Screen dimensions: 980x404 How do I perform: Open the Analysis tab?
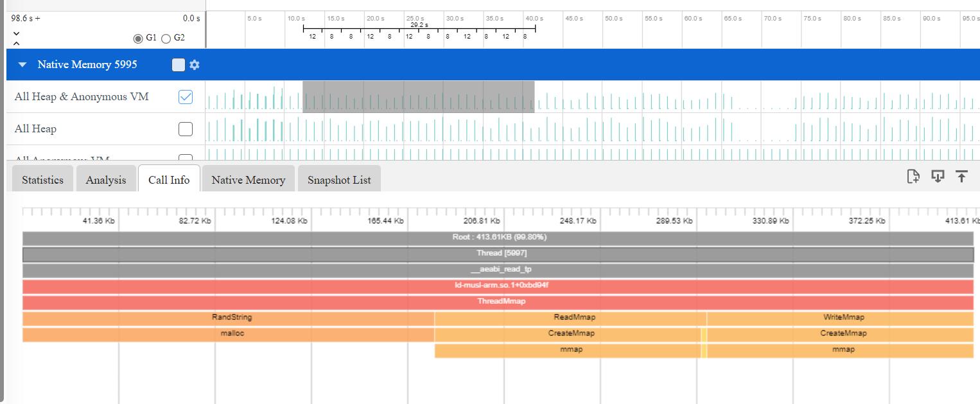click(106, 180)
